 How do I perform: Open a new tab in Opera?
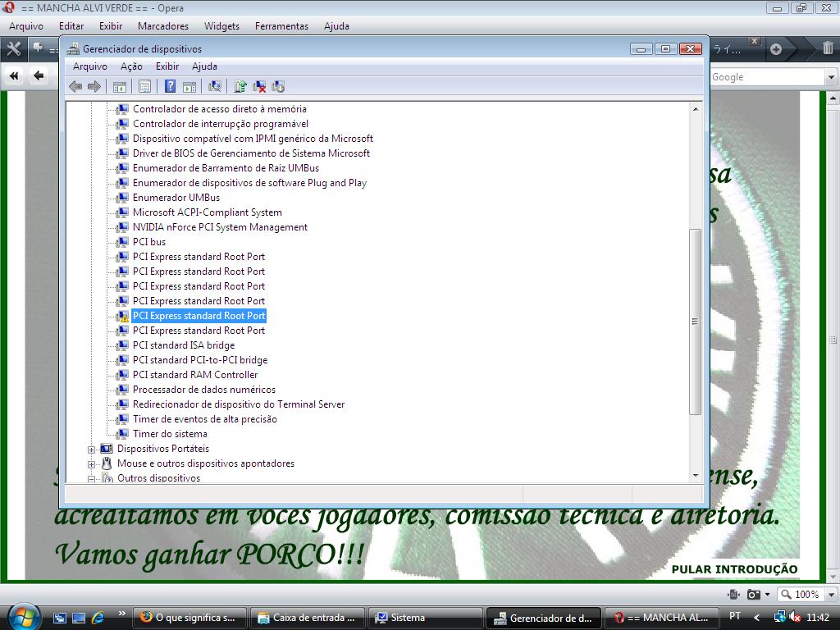[776, 49]
